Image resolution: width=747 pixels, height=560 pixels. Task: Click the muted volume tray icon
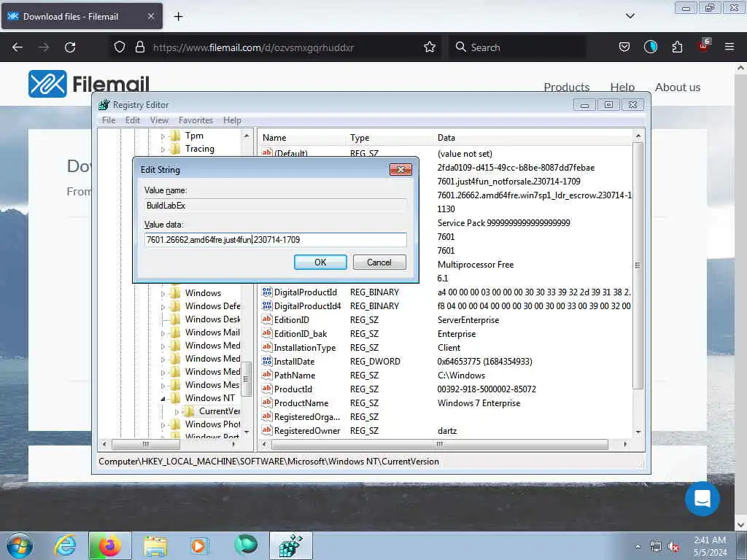(x=673, y=547)
